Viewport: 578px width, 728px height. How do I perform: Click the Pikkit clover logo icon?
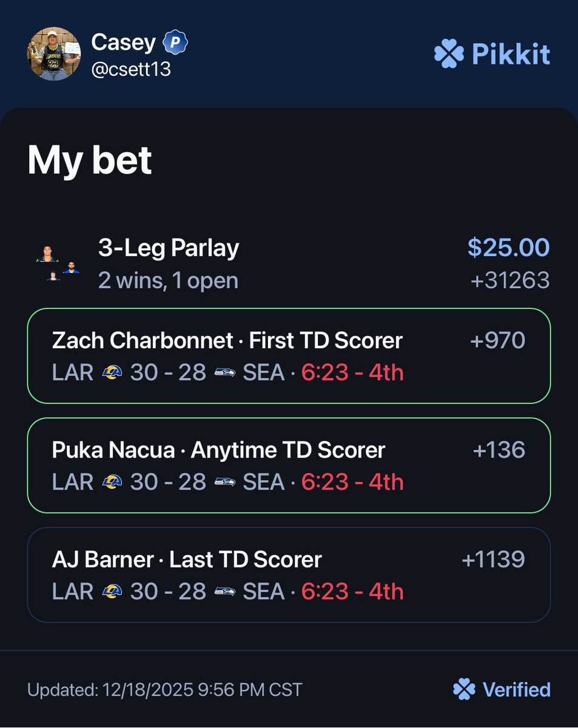click(449, 55)
